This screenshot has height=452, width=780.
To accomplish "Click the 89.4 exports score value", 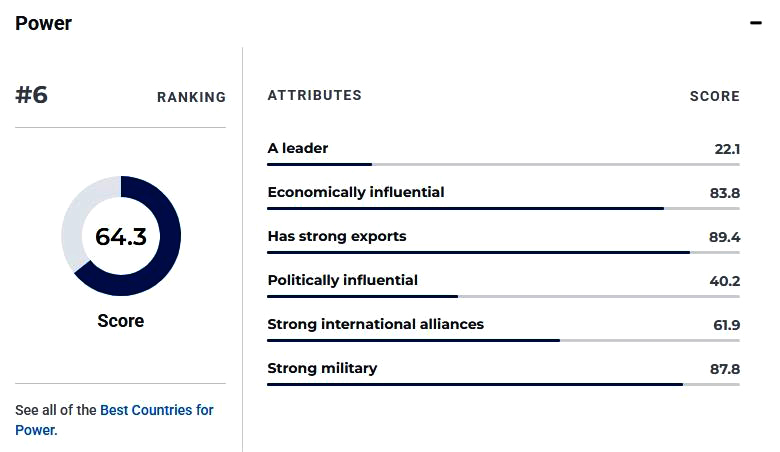I will [x=724, y=237].
